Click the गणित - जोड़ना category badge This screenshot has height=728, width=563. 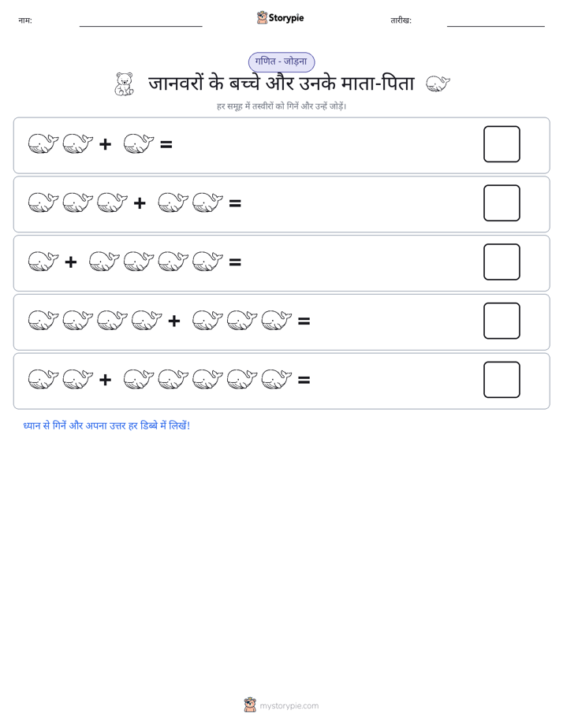pos(281,61)
